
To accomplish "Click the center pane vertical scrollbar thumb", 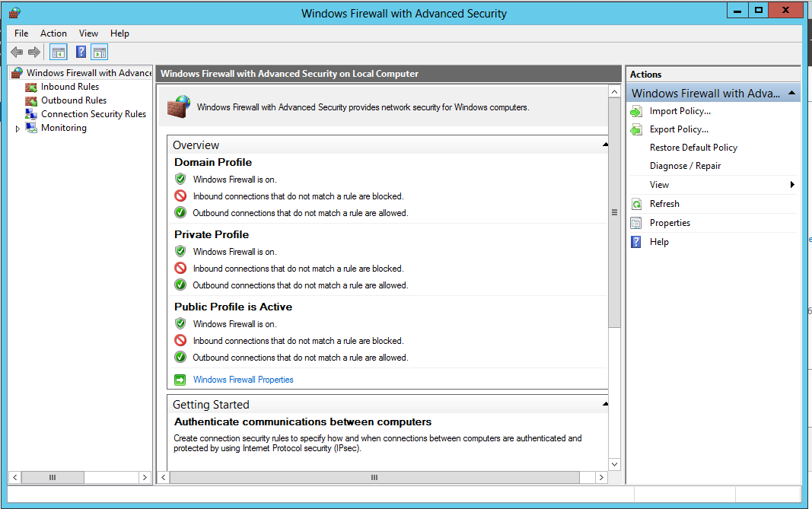I will point(614,212).
